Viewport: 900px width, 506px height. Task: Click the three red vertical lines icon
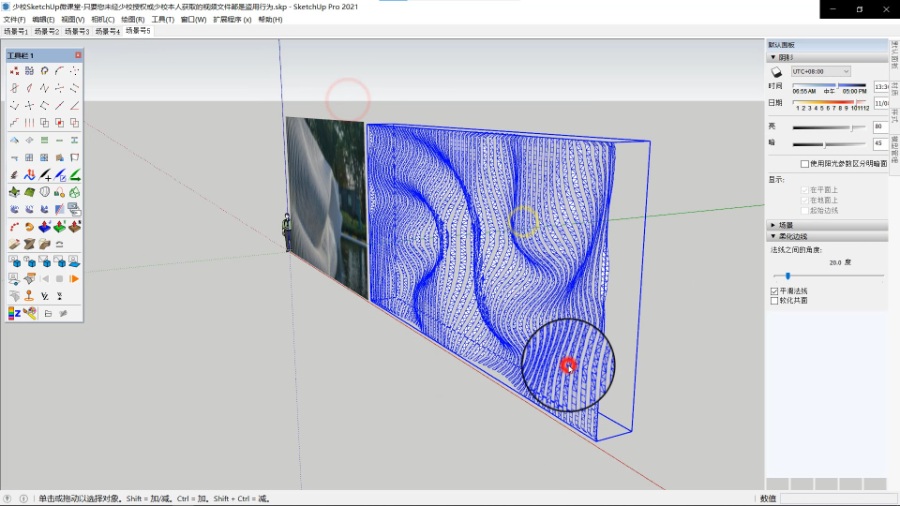coord(29,123)
